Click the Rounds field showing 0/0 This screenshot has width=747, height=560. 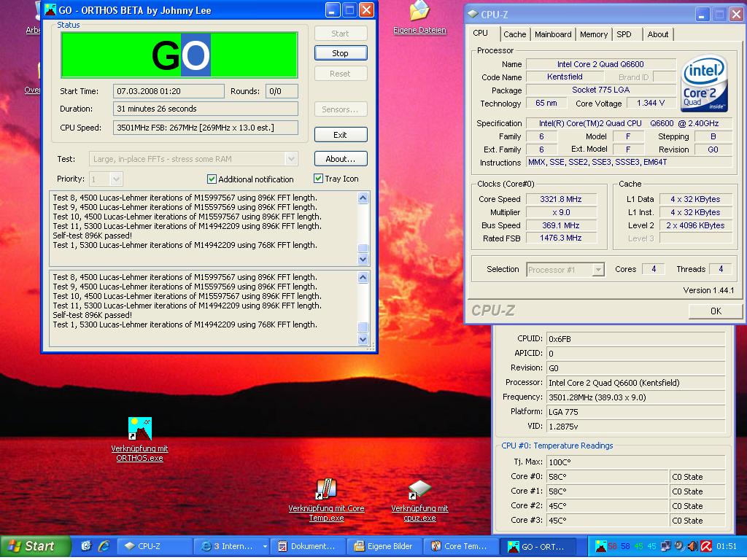coord(282,91)
